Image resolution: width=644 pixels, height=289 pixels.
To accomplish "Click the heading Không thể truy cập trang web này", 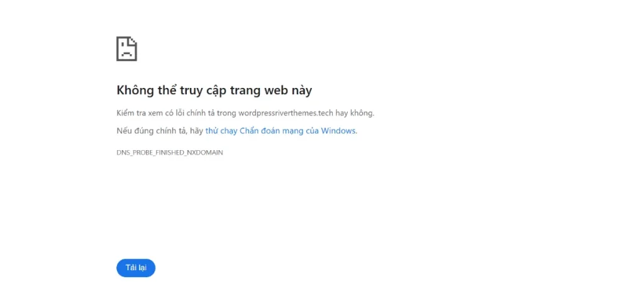I will click(214, 90).
